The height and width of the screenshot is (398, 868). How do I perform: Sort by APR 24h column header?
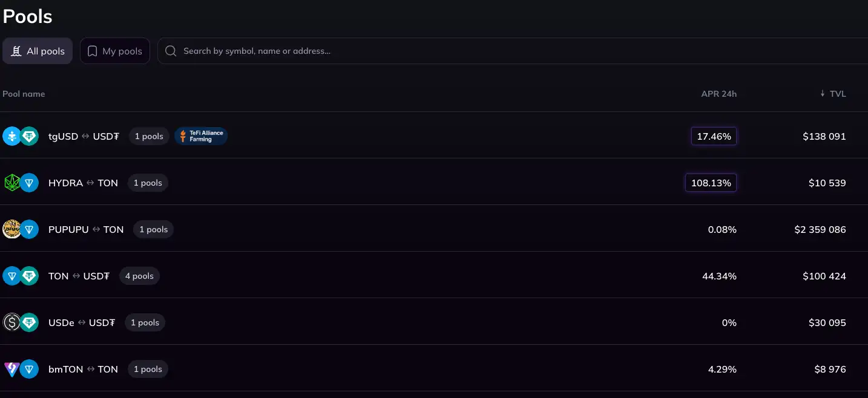[x=718, y=94]
